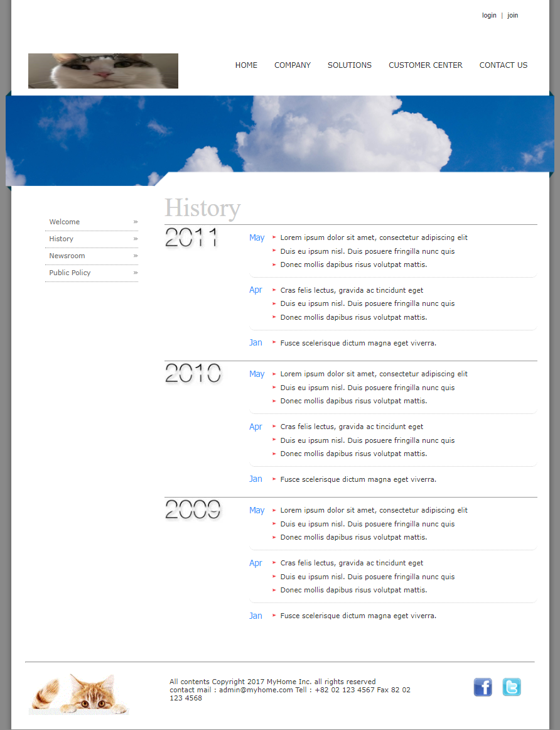Click the 2010 year heading
Screen dimensions: 560x730
click(193, 374)
